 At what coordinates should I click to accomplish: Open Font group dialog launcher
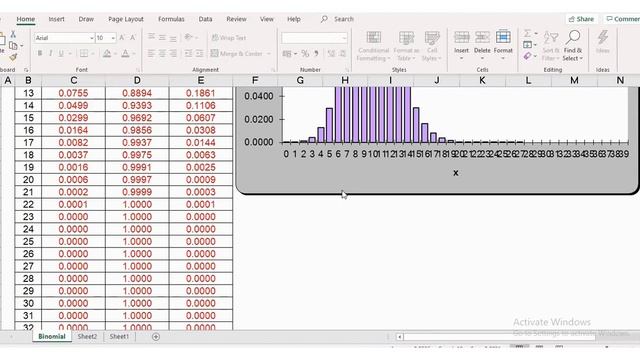138,70
